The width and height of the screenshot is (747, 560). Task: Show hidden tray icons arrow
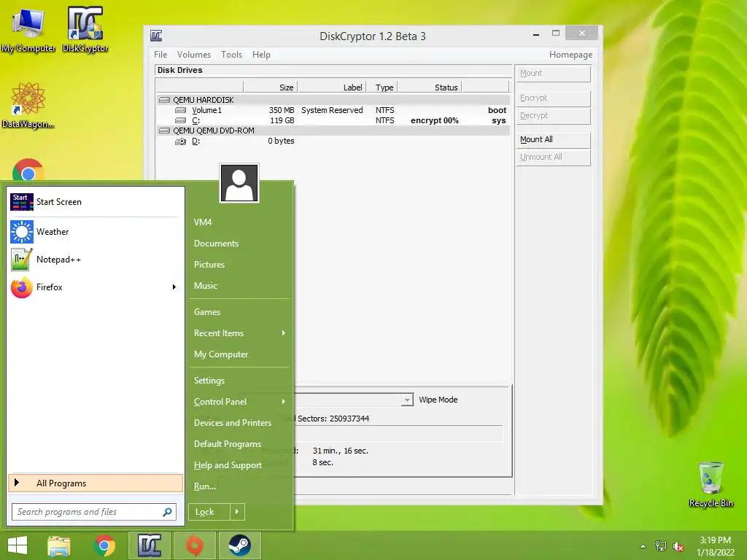pos(643,546)
